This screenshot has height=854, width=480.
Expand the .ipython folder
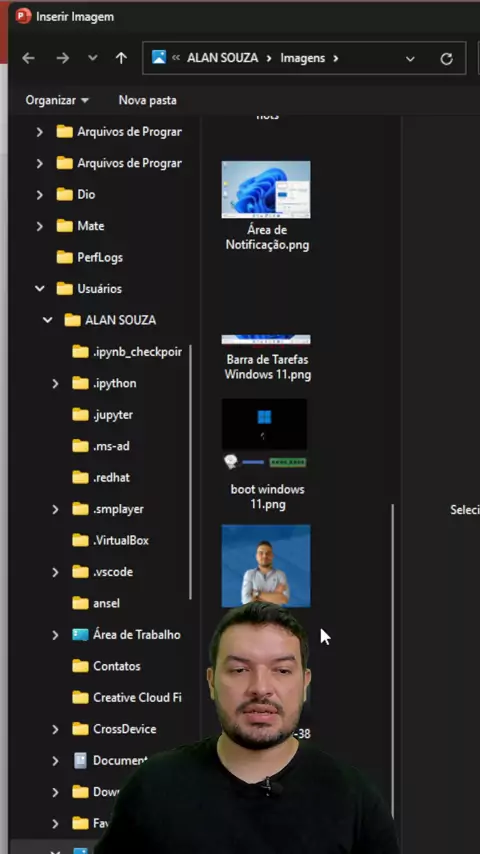pyautogui.click(x=55, y=383)
